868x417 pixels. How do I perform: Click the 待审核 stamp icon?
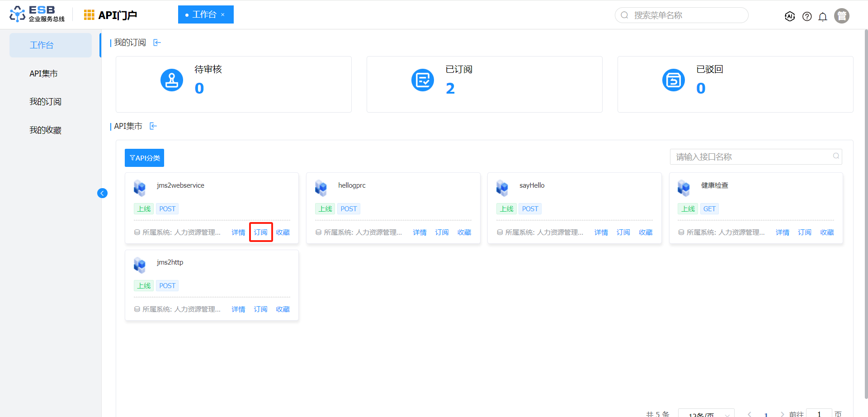click(172, 80)
